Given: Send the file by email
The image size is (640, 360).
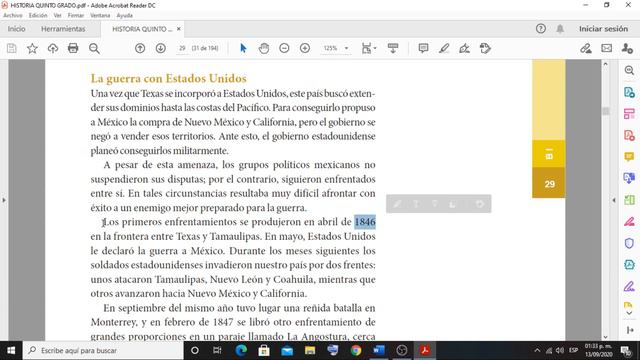Looking at the screenshot, I should point(607,48).
